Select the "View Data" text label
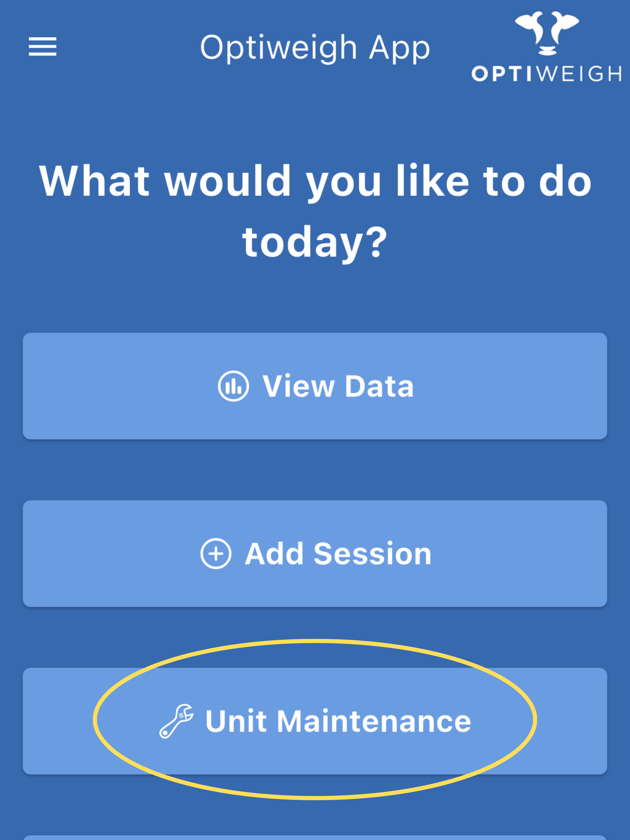This screenshot has height=840, width=630. 337,386
